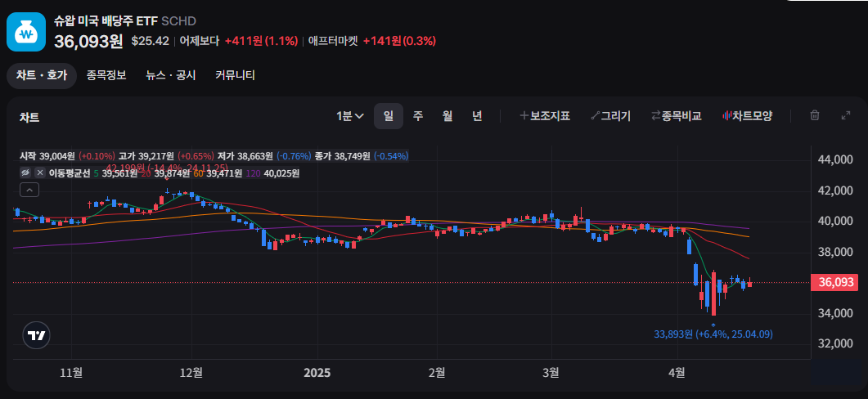The height and width of the screenshot is (399, 868).
Task: Click the 종가 38,749원 close price
Action: click(x=342, y=157)
